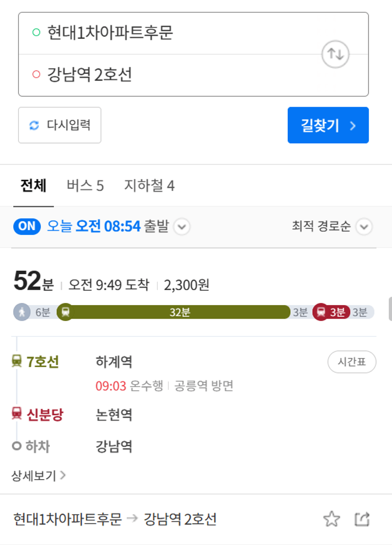Screen dimensions: 392x545
Task: Switch to the 버스 5 tab
Action: (x=85, y=185)
